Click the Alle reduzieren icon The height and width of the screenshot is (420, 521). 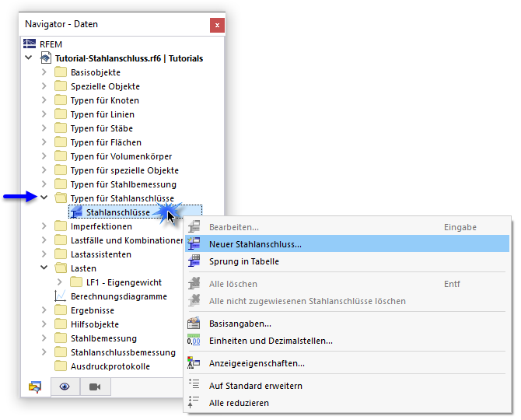point(194,402)
